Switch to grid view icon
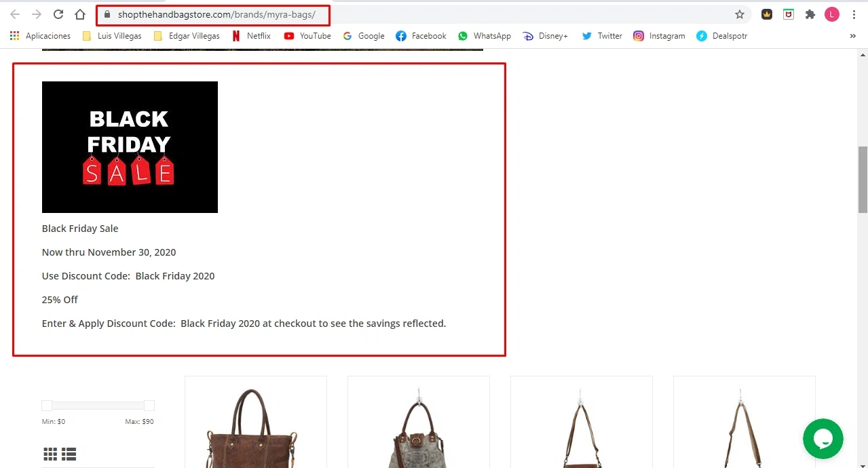Viewport: 868px width, 468px height. click(50, 454)
